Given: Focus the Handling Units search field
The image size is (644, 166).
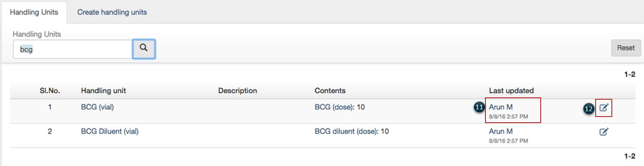Looking at the screenshot, I should pos(72,49).
